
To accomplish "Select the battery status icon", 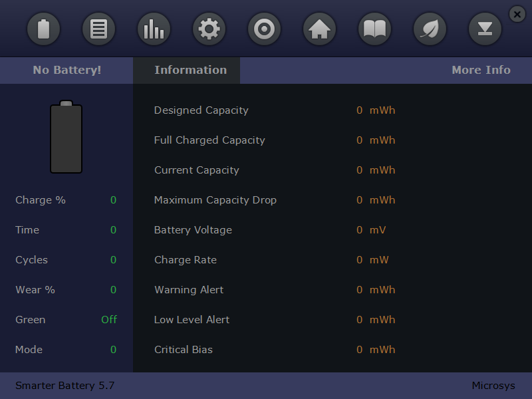I will point(44,29).
